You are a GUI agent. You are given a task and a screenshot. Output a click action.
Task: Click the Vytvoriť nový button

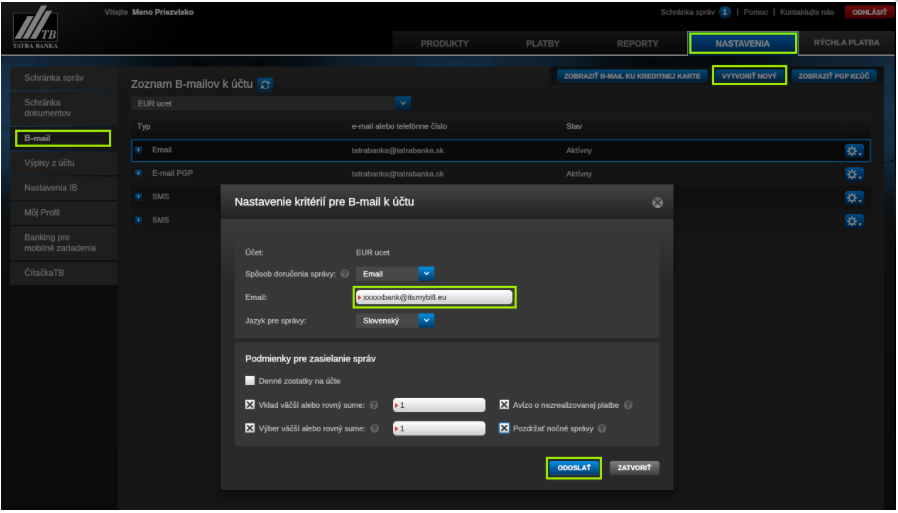(749, 76)
